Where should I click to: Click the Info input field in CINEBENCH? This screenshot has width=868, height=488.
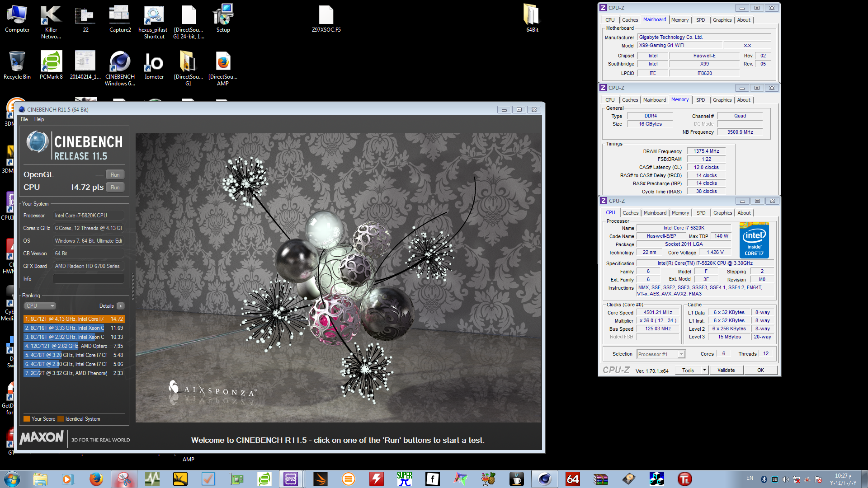coord(89,279)
